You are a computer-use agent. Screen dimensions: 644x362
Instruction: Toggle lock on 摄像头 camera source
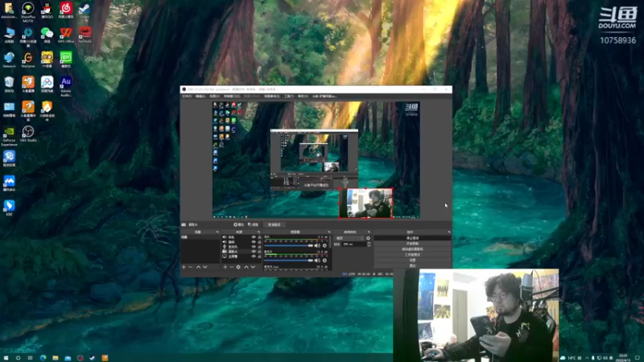tap(259, 252)
